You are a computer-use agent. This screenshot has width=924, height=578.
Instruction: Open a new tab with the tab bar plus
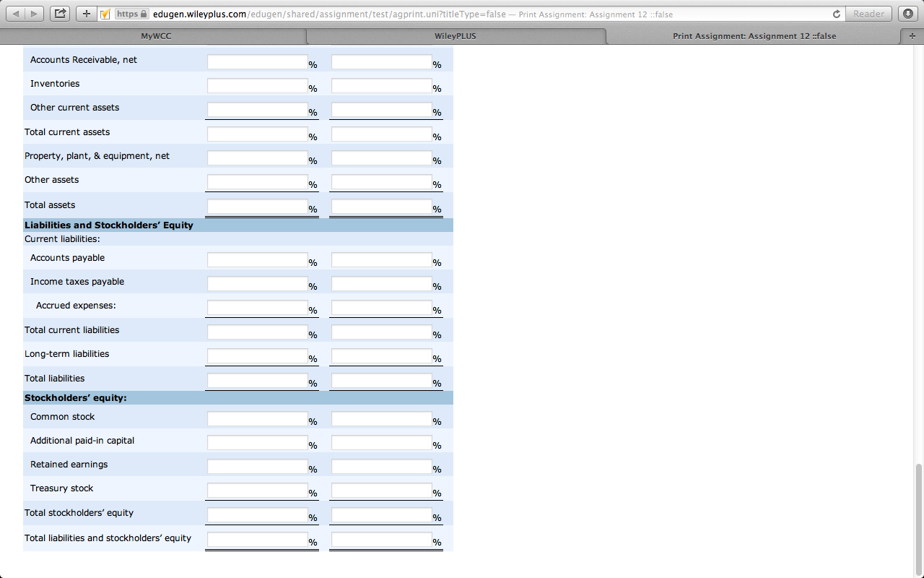click(x=912, y=36)
